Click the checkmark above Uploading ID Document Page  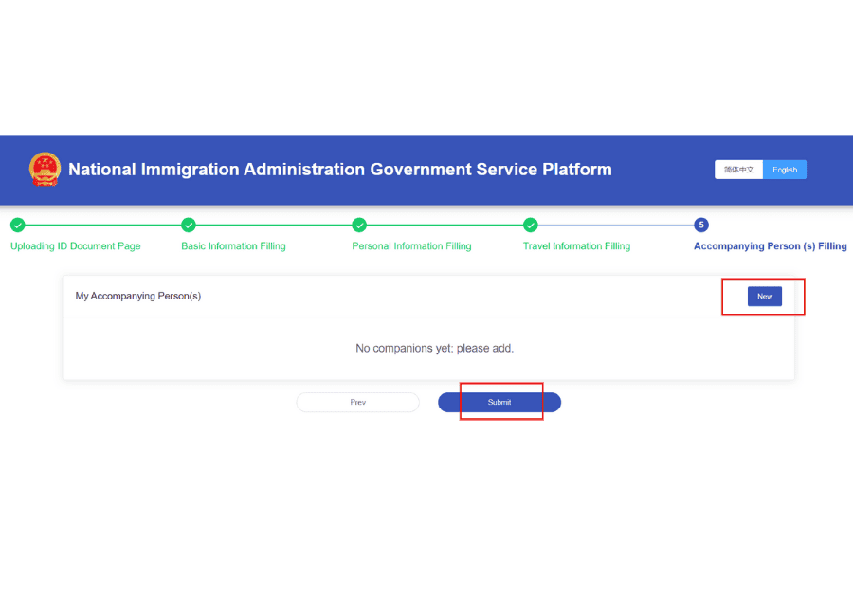click(x=18, y=225)
